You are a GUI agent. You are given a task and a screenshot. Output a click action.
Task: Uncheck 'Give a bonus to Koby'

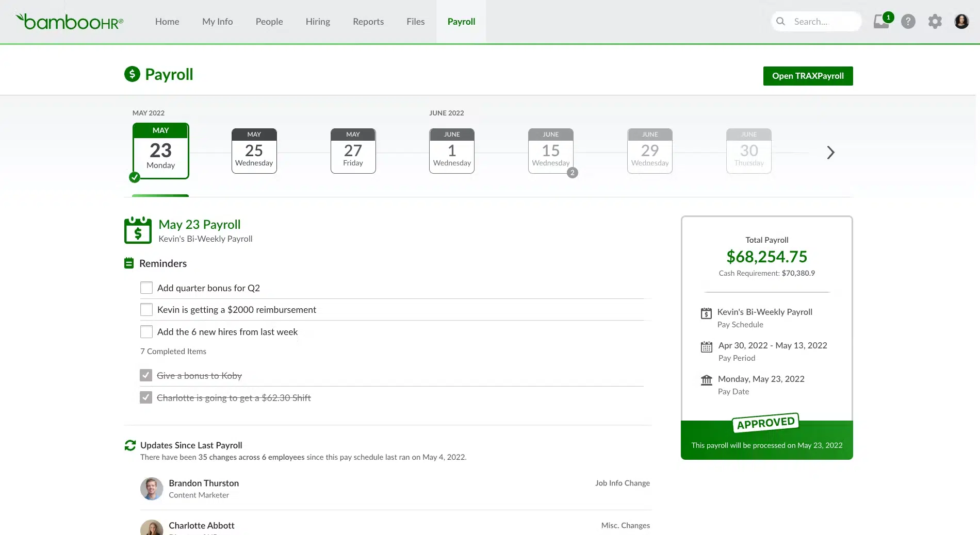point(146,375)
